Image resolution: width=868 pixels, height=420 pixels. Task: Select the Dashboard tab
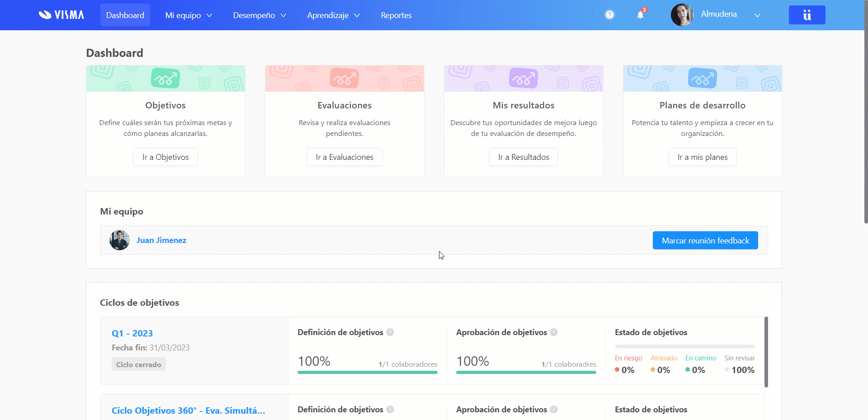(125, 15)
